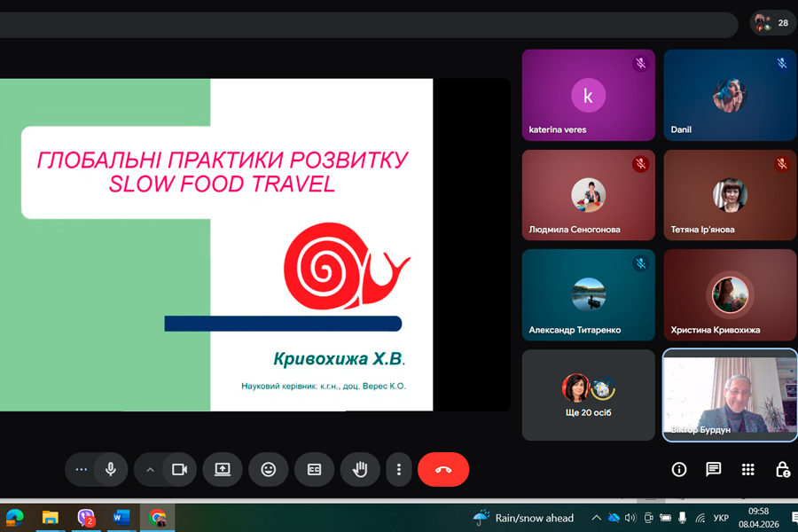Viewport: 798px width, 532px height.
Task: Select Александр Титаренко's tile
Action: [x=589, y=294]
